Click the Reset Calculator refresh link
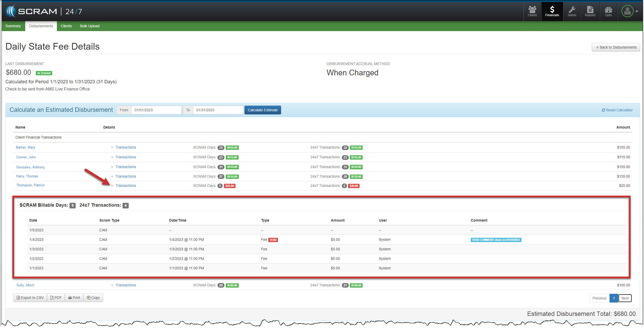 617,110
